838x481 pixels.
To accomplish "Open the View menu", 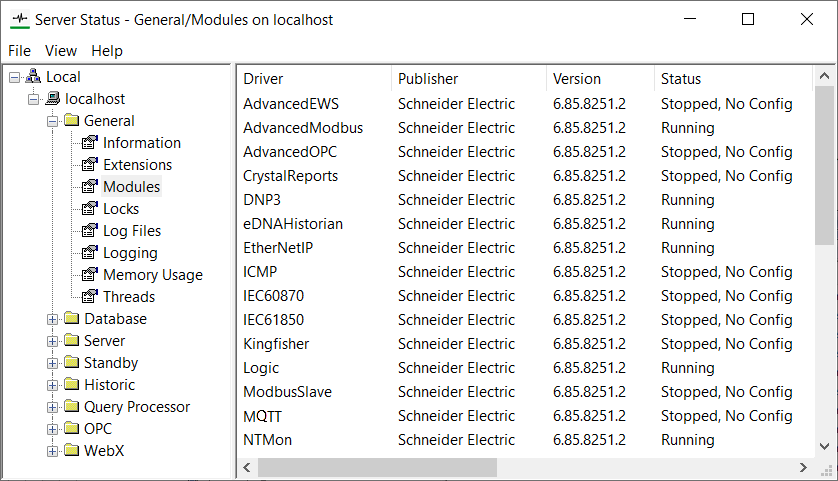I will (61, 51).
